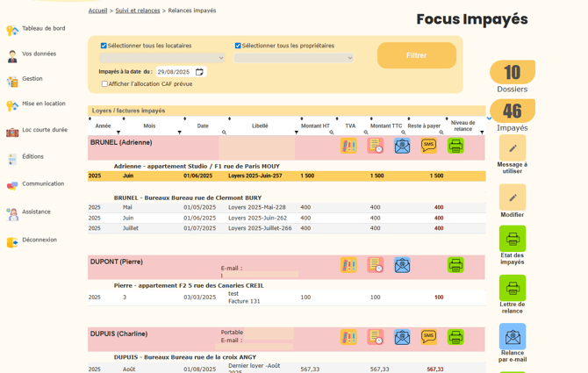Click the Modifier pencil icon
This screenshot has height=373, width=588.
[x=513, y=197]
